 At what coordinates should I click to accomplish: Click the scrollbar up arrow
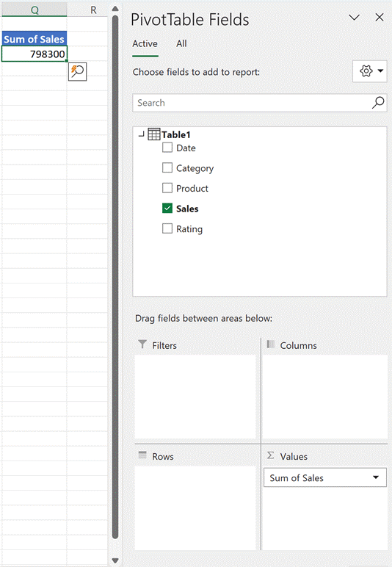coord(115,9)
